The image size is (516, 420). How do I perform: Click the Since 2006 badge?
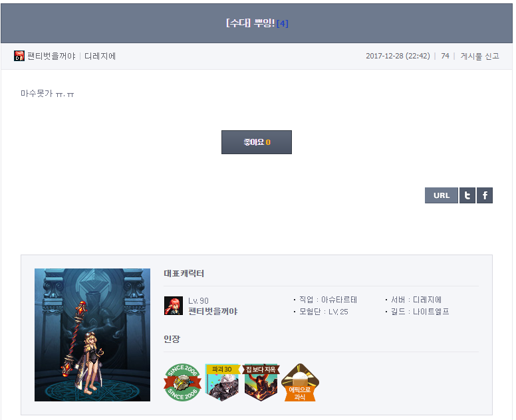click(x=182, y=382)
